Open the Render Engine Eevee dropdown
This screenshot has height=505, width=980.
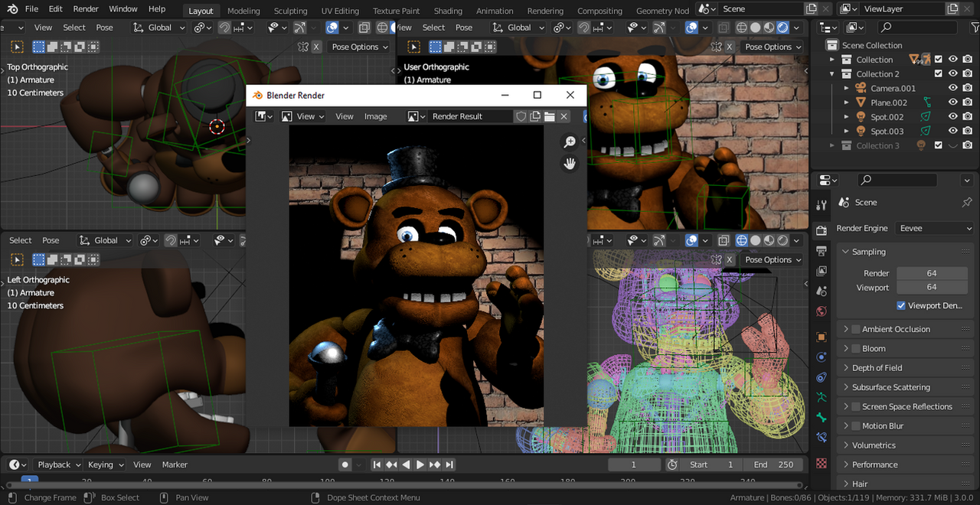(x=935, y=228)
